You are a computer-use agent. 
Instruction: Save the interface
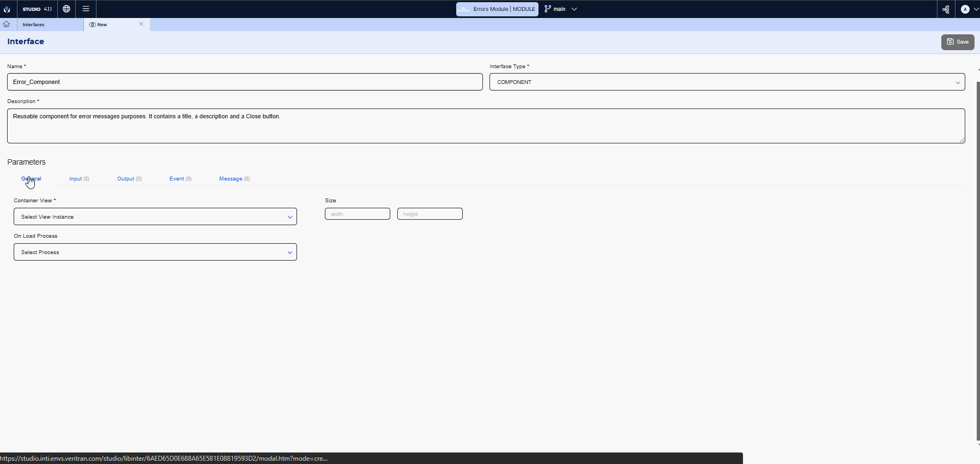tap(957, 42)
